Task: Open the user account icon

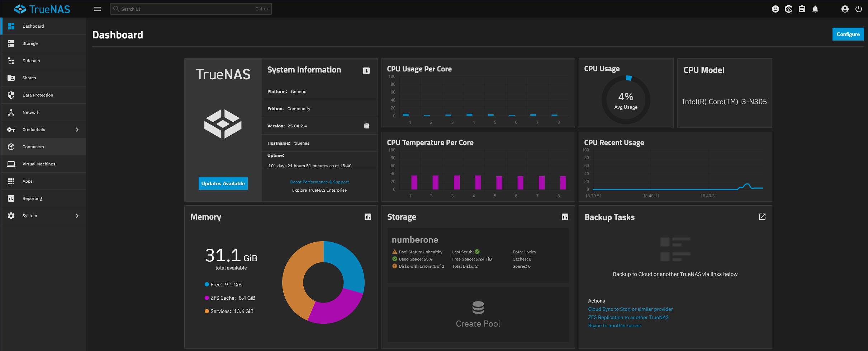Action: click(845, 9)
